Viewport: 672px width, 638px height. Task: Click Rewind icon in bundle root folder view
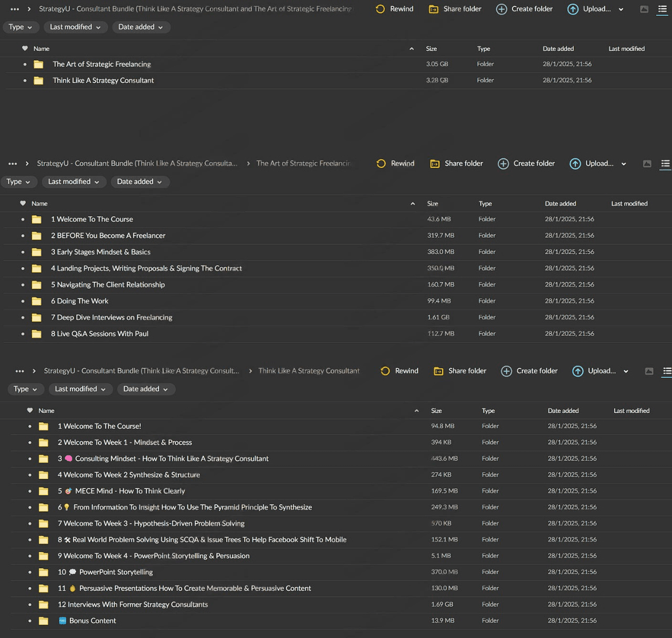coord(381,9)
